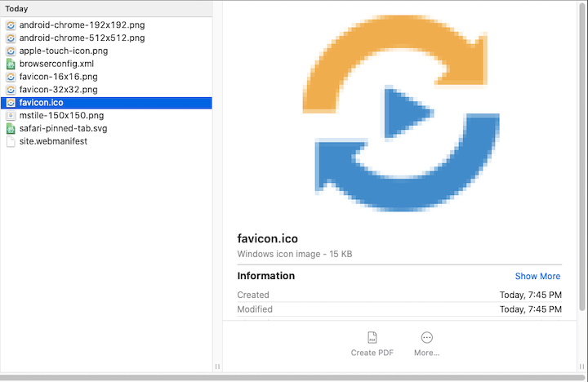Click the Modified date Today, 7:45 PM
Screen dimensions: 588x382
tap(531, 309)
